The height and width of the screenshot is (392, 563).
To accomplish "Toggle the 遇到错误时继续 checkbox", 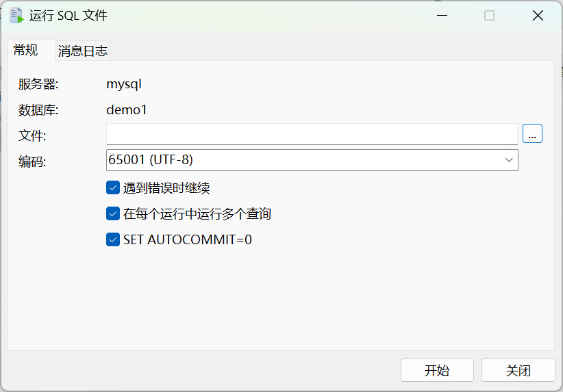I will coord(113,187).
